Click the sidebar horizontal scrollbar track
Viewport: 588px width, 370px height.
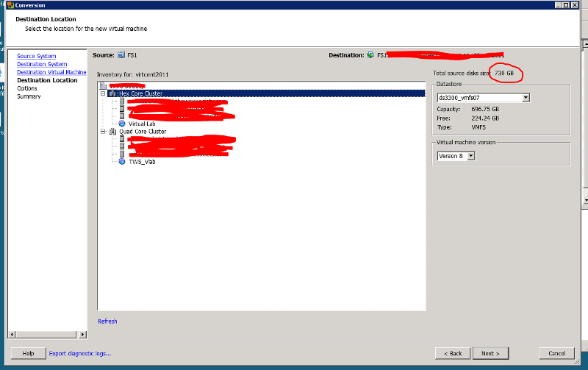(x=48, y=335)
